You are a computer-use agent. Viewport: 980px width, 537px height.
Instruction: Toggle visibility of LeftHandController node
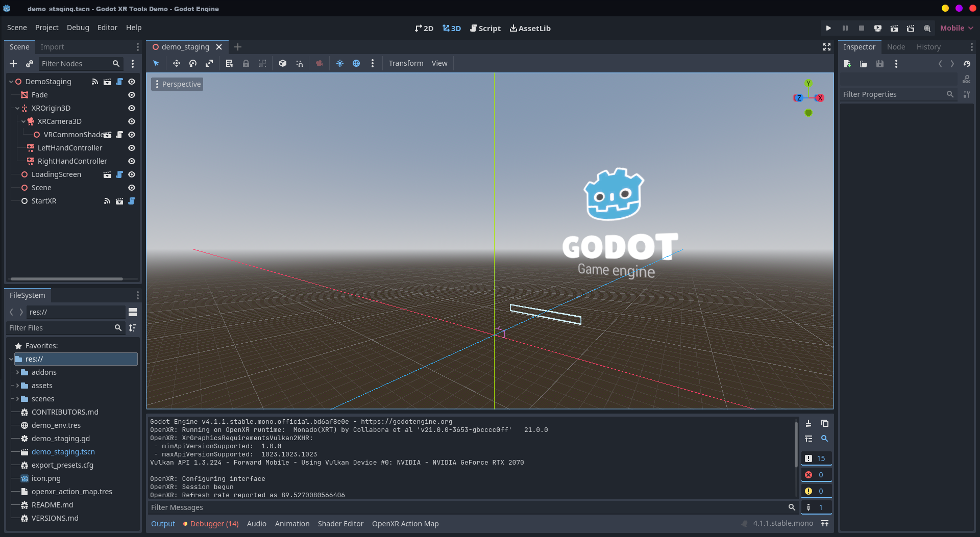pos(131,148)
